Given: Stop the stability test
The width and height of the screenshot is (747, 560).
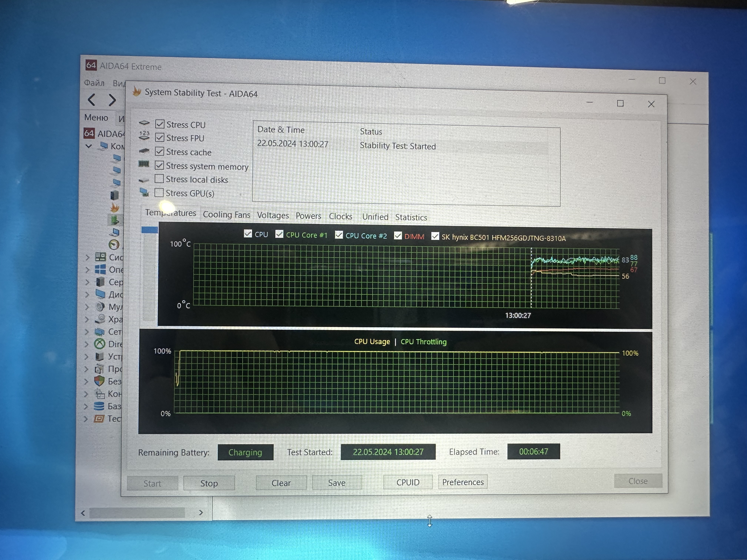Looking at the screenshot, I should coord(209,483).
